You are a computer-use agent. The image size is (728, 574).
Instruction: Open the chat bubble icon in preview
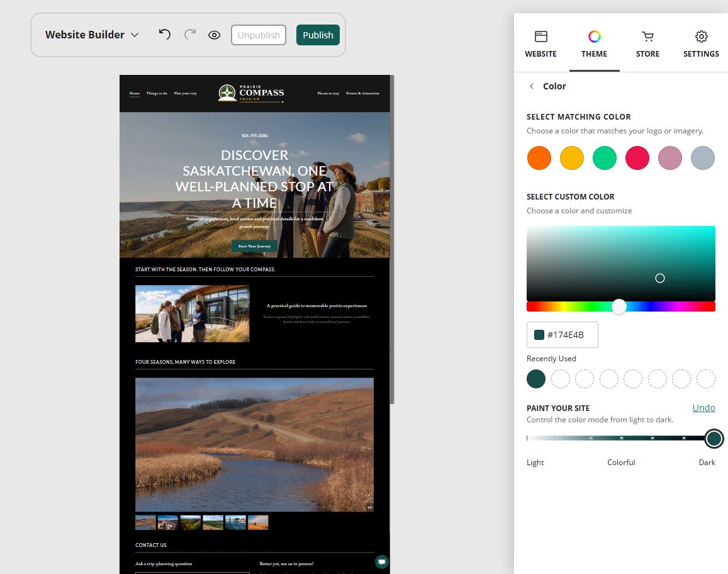point(382,562)
